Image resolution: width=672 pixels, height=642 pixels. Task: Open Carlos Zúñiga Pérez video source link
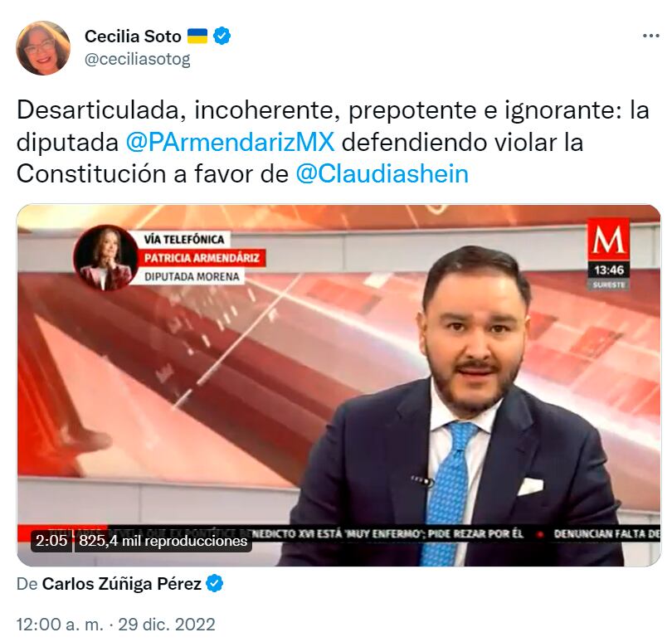point(122,584)
